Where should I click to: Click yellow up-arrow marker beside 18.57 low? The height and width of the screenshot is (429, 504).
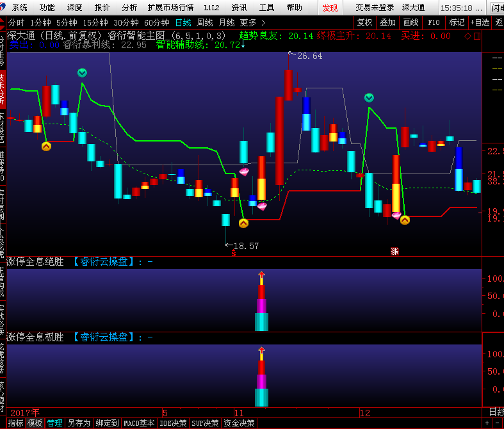[243, 223]
